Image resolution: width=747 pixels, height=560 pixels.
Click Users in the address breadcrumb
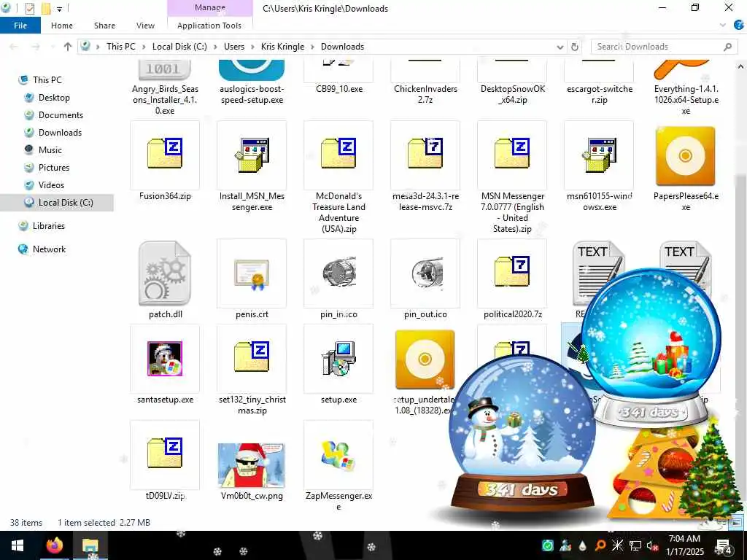234,46
